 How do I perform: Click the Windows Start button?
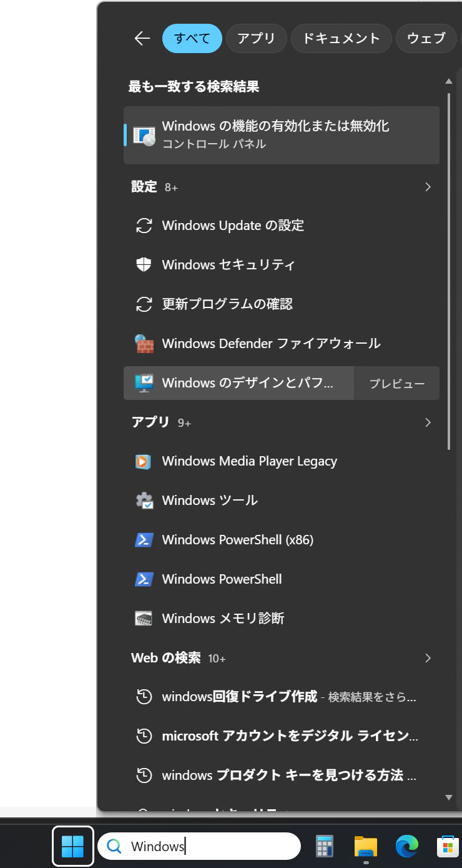tap(72, 846)
